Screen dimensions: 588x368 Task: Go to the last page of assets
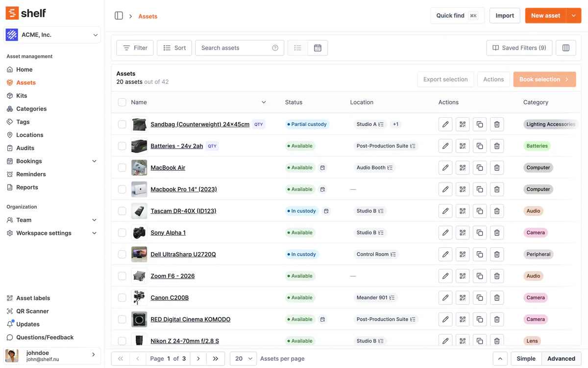[216, 359]
